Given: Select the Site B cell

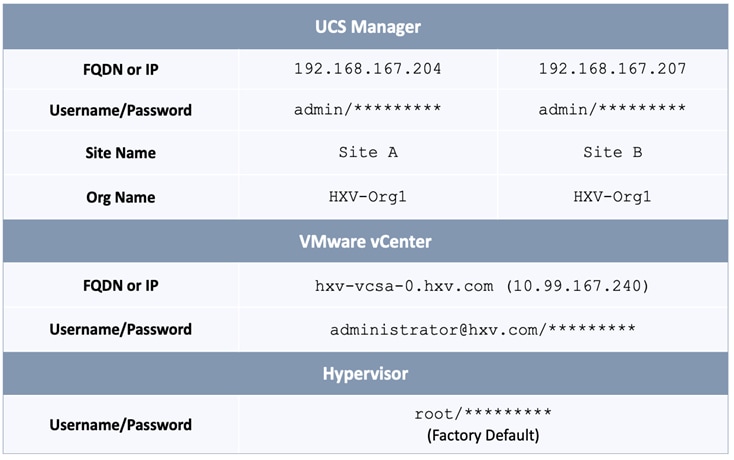Looking at the screenshot, I should click(612, 153).
